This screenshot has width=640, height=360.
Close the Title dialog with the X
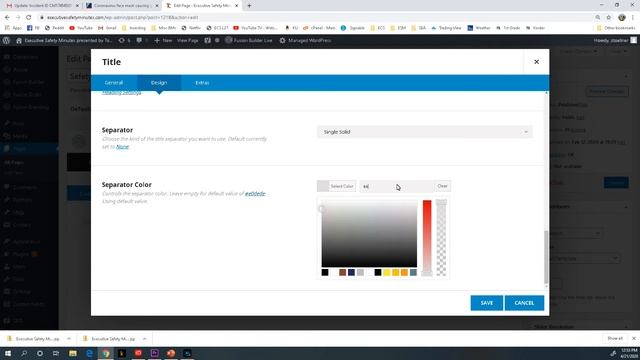(536, 62)
